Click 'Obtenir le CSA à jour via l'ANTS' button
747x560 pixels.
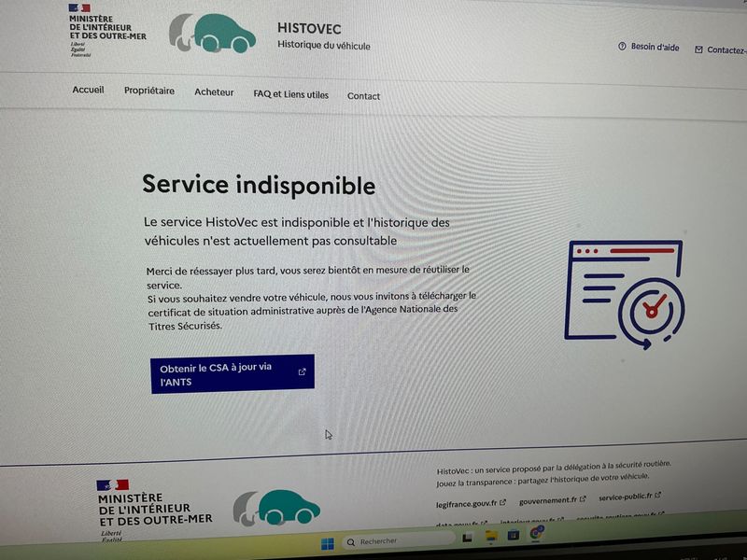click(233, 374)
